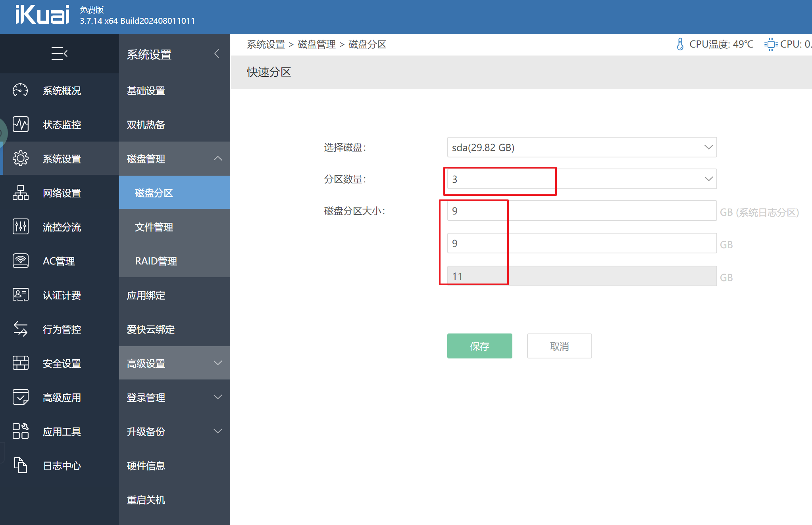
Task: Open the 选择磁盘 dropdown showing sda(29.82 GB)
Action: [x=582, y=147]
